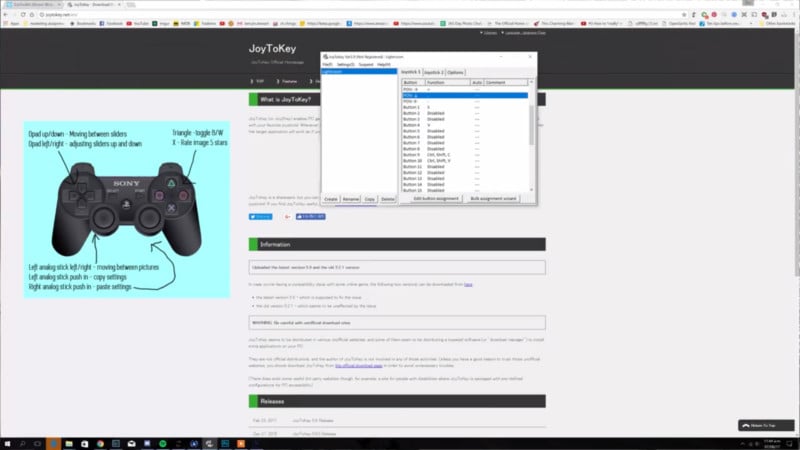The width and height of the screenshot is (800, 450).
Task: Open Spotify from the taskbar
Action: (x=163, y=444)
